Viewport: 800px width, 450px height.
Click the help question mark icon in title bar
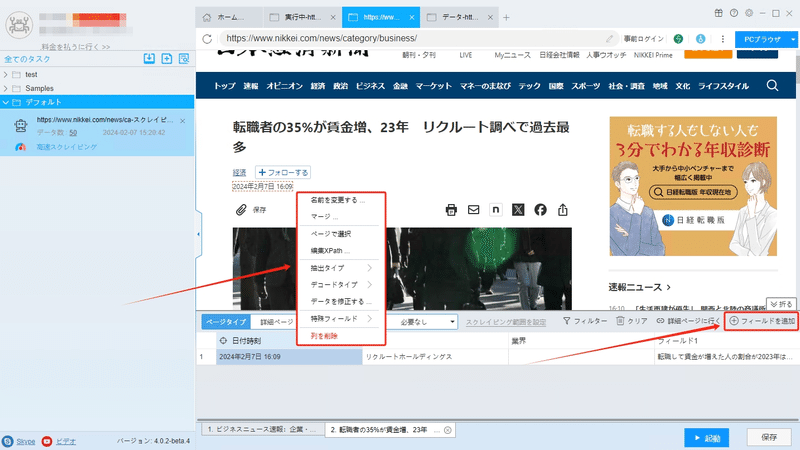click(x=734, y=13)
